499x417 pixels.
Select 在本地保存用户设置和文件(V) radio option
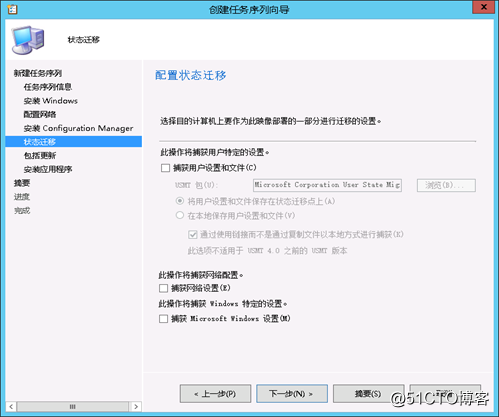[180, 215]
